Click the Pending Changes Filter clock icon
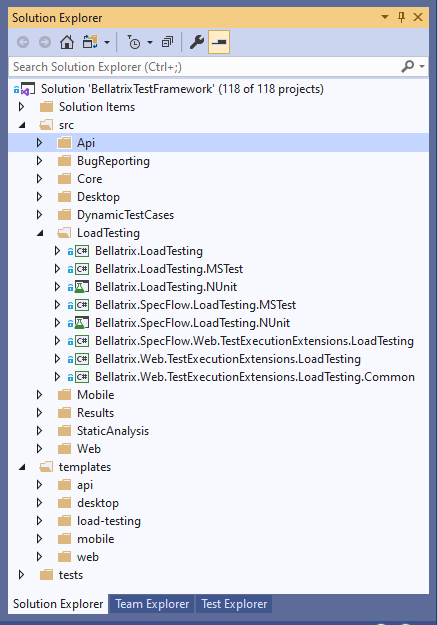This screenshot has width=438, height=625. click(134, 42)
